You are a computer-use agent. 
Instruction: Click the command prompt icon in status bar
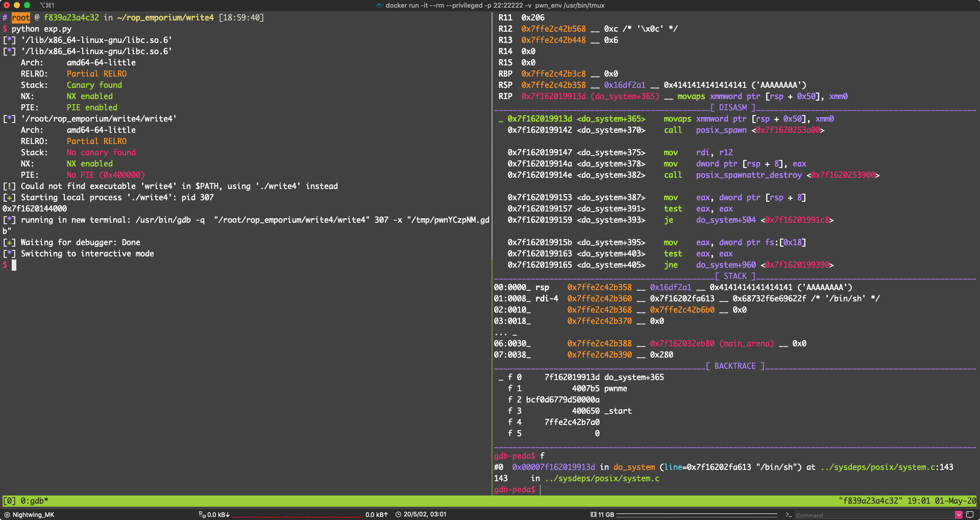point(789,515)
